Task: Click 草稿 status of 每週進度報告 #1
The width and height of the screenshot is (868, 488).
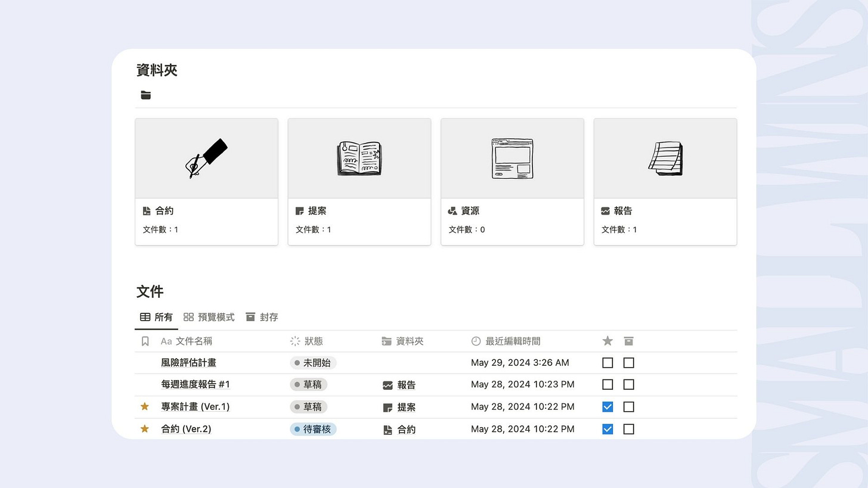Action: point(308,384)
